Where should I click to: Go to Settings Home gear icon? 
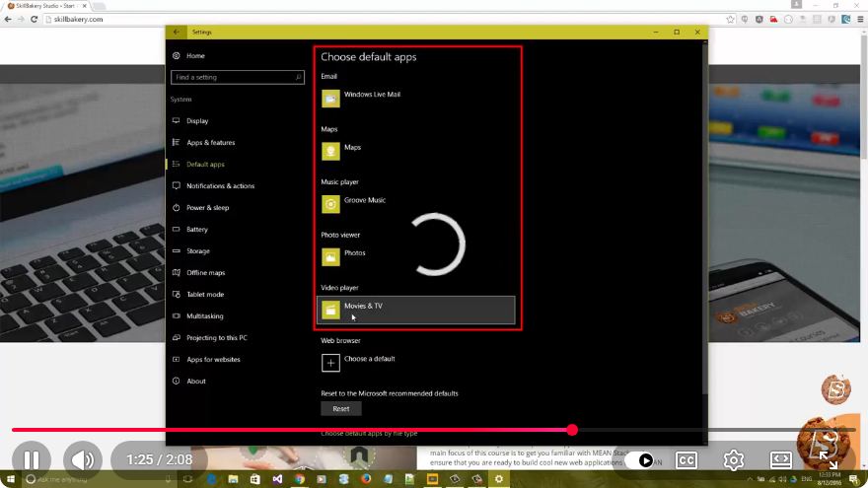tap(176, 56)
